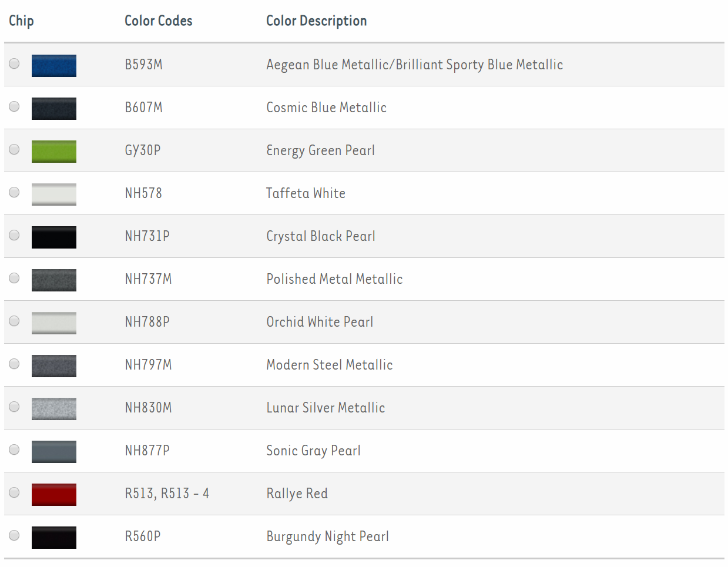Click the NH877P color code

coord(147,451)
